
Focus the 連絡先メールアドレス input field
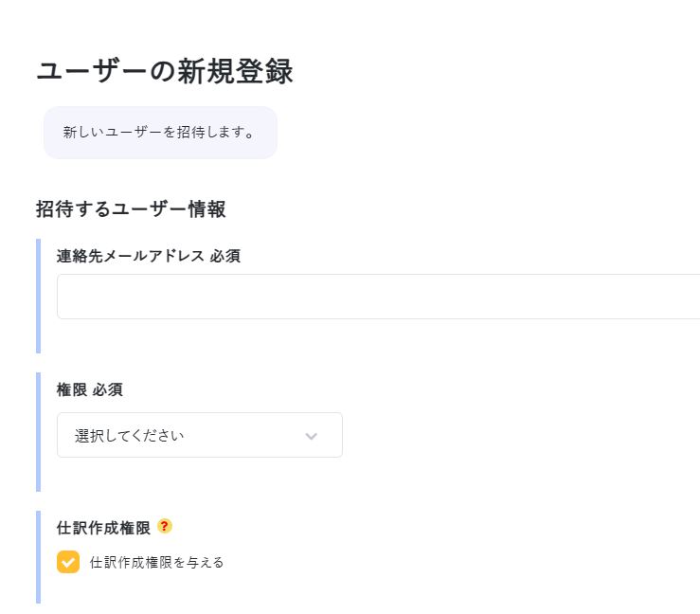point(379,297)
